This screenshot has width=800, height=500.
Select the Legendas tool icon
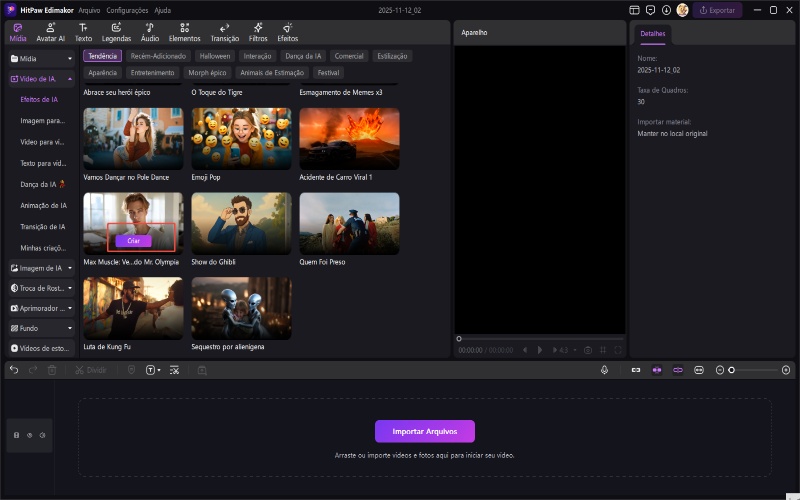pyautogui.click(x=116, y=32)
